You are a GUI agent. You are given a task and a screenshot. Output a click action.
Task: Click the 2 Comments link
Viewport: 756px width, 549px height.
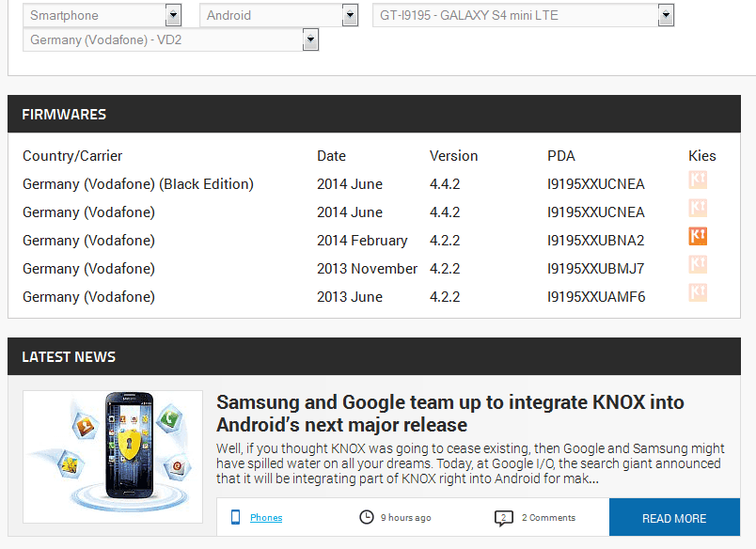coord(548,518)
